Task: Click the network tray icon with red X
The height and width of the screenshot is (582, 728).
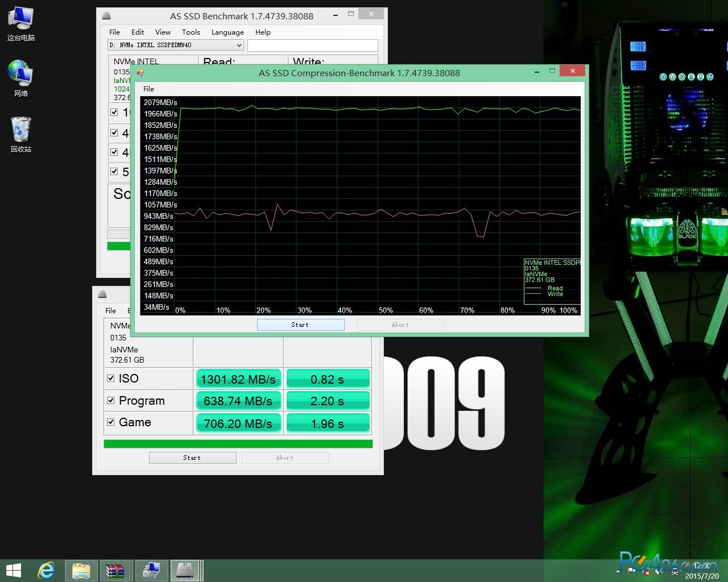Action: coord(646,571)
